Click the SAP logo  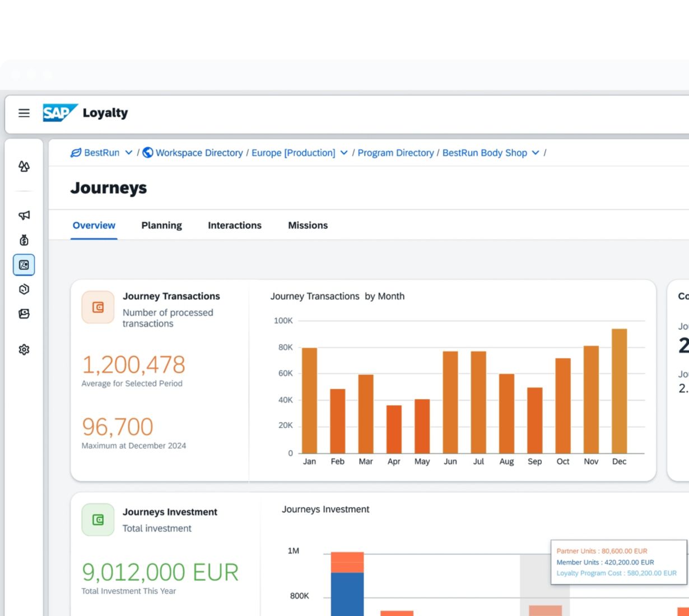[59, 113]
